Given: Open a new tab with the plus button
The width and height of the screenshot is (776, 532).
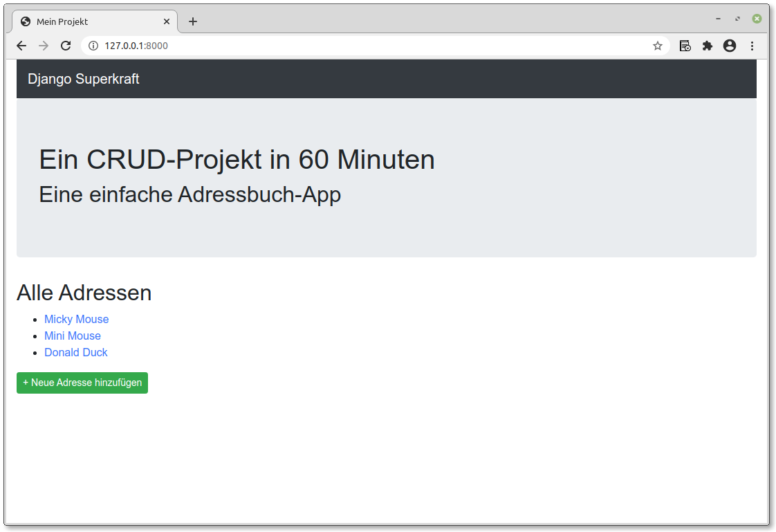Looking at the screenshot, I should pyautogui.click(x=193, y=21).
